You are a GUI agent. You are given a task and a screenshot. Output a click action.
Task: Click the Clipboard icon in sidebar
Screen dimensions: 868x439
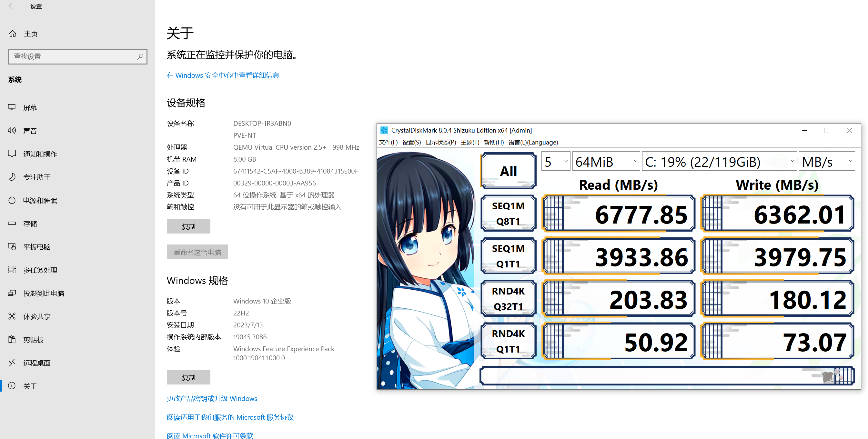(x=12, y=339)
